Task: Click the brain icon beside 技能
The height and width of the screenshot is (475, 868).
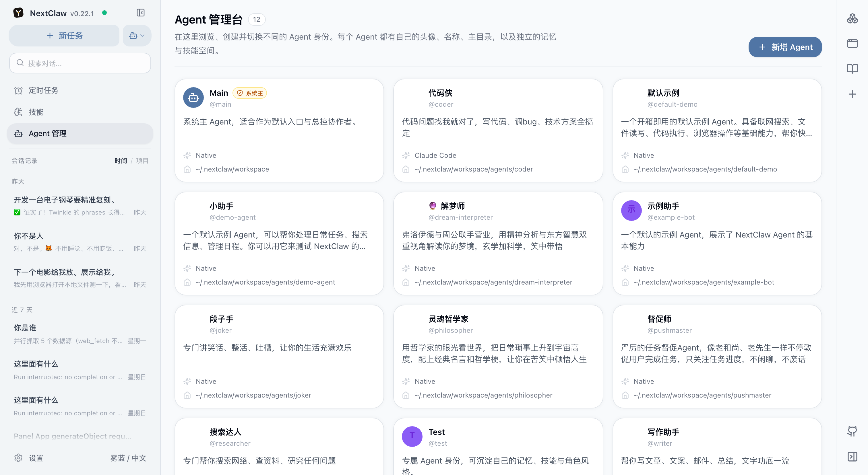Action: coord(18,112)
